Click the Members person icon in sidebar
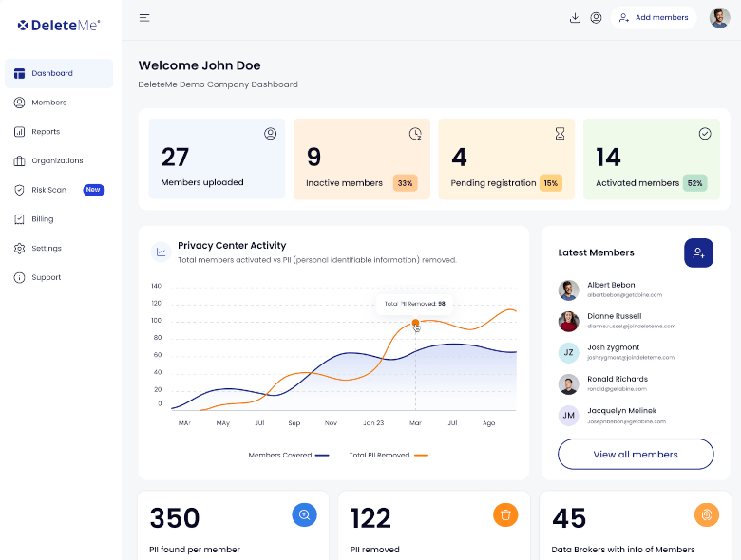Image resolution: width=741 pixels, height=560 pixels. (19, 103)
